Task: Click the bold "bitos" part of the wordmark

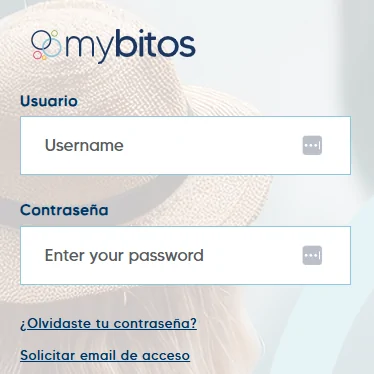Action: [x=156, y=44]
